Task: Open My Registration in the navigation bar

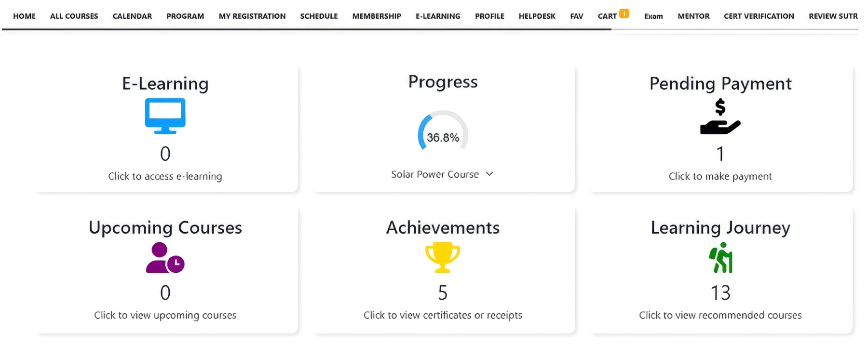Action: (x=252, y=16)
